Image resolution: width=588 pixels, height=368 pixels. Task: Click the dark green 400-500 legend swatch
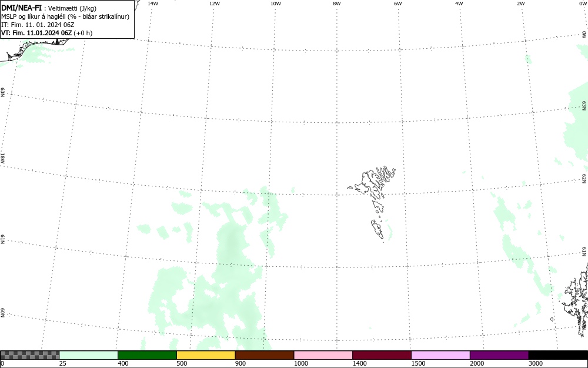coord(147,355)
